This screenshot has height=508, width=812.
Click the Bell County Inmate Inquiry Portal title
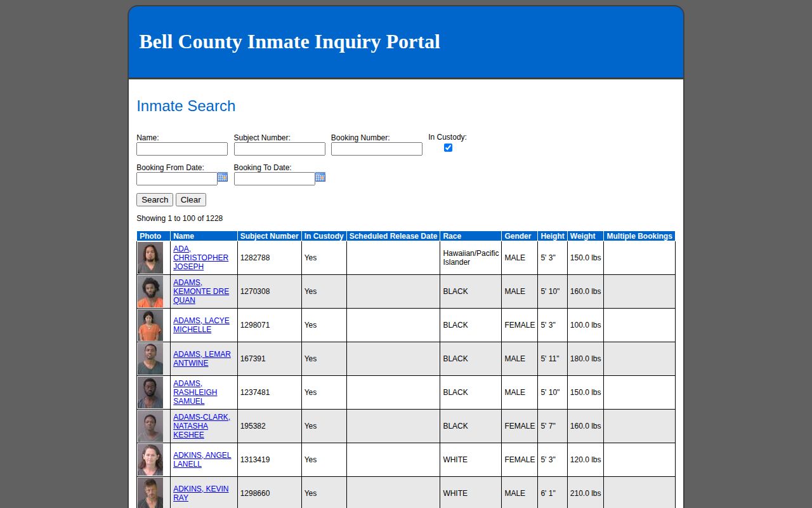[289, 42]
